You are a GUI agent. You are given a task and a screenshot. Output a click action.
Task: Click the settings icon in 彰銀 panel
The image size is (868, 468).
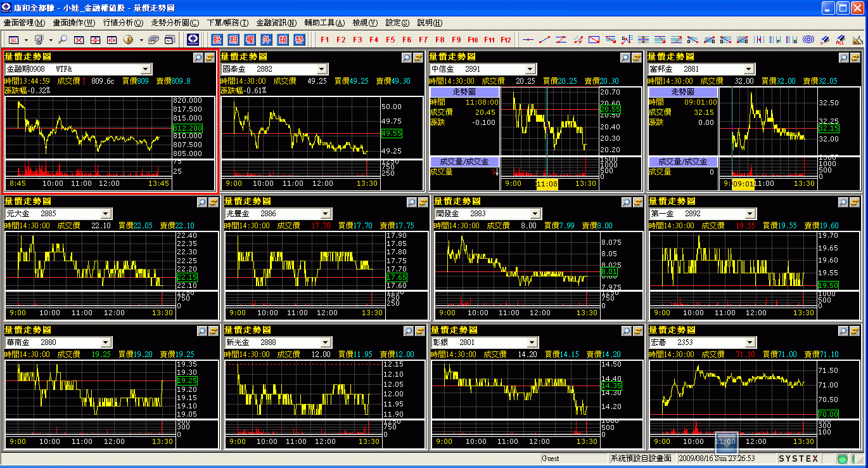(x=637, y=331)
